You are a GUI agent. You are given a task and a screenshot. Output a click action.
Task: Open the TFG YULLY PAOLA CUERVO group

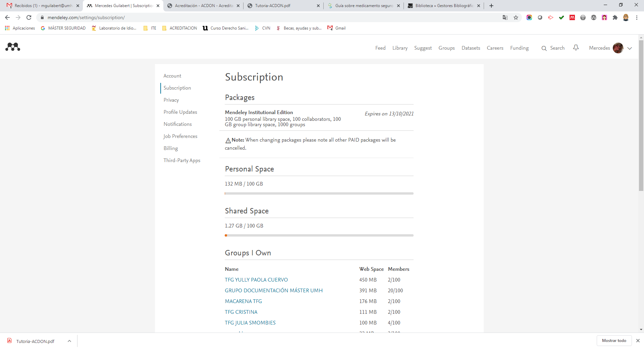[256, 280]
